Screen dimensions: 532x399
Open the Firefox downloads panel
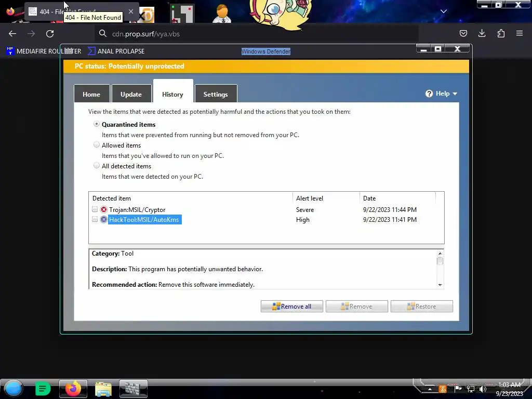coord(482,33)
